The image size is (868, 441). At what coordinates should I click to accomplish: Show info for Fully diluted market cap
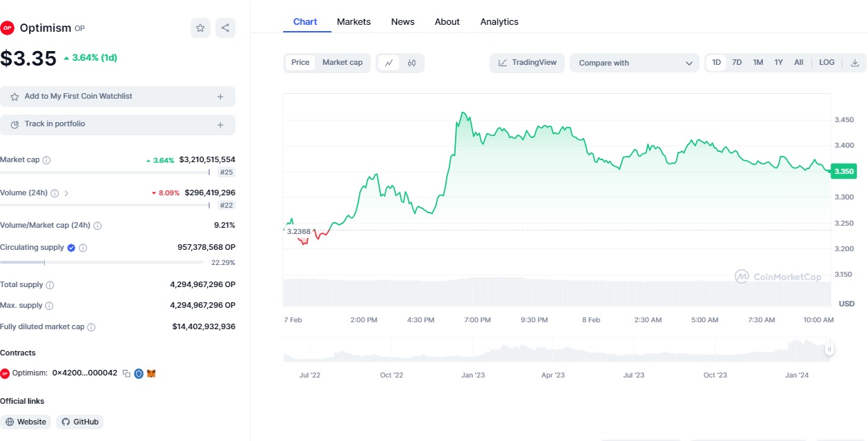coord(91,327)
